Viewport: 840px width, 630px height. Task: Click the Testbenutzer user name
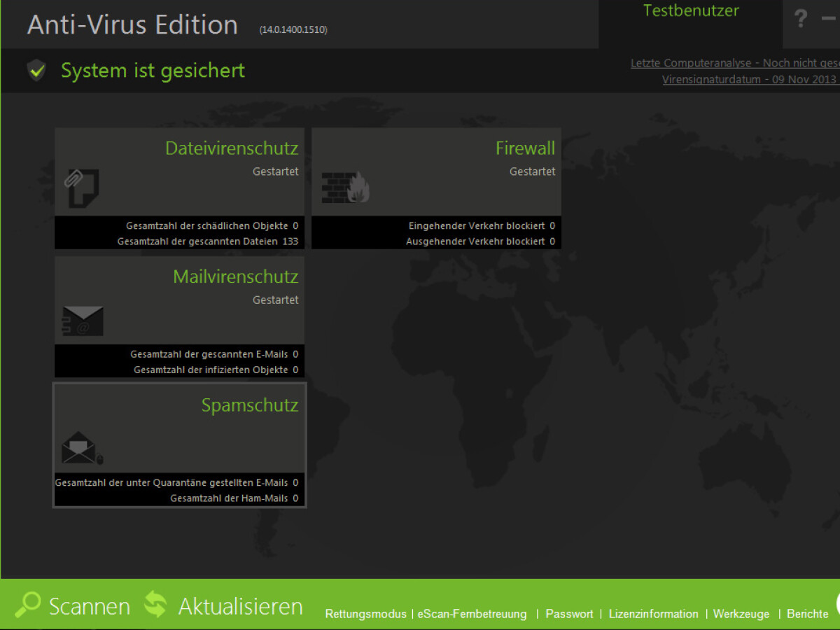(690, 10)
